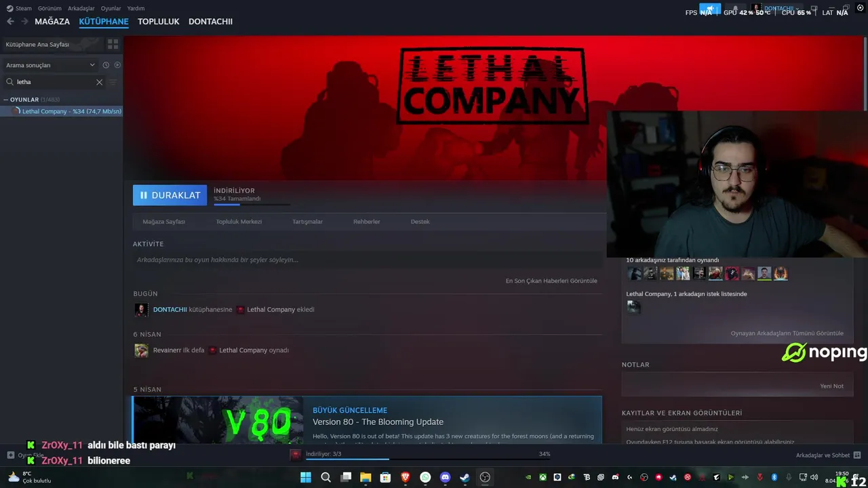Open the weather widget 8°C Çok bulutlu
This screenshot has height=488, width=868.
click(x=28, y=477)
